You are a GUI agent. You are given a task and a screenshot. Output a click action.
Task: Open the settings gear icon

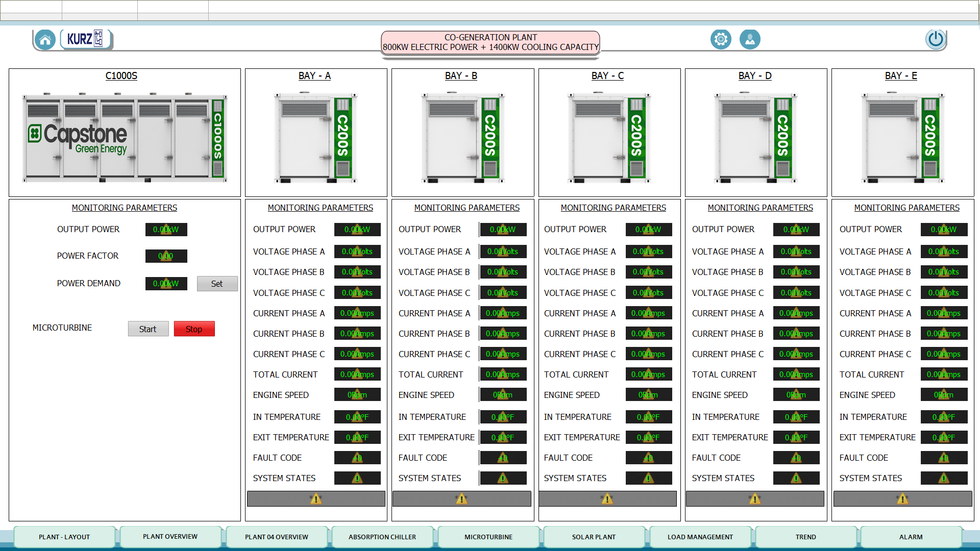coord(721,39)
